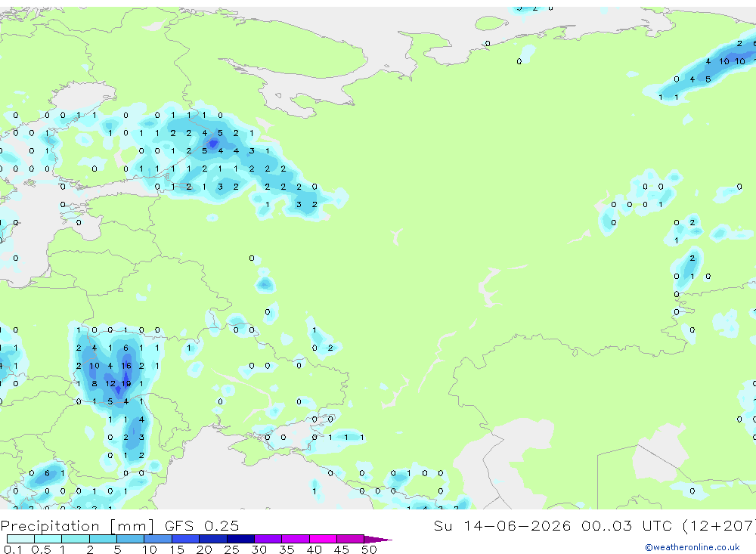The width and height of the screenshot is (756, 554).
Task: Click the 15–20 mm blue legend swatch
Action: [186, 539]
